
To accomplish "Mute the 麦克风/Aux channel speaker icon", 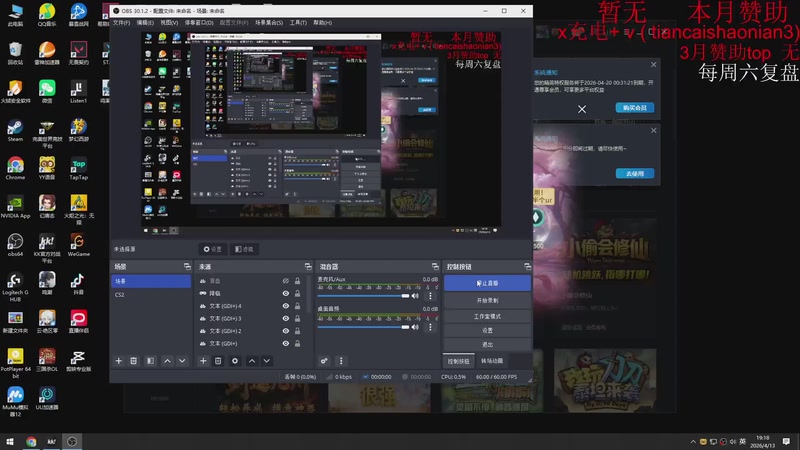I will (x=415, y=296).
